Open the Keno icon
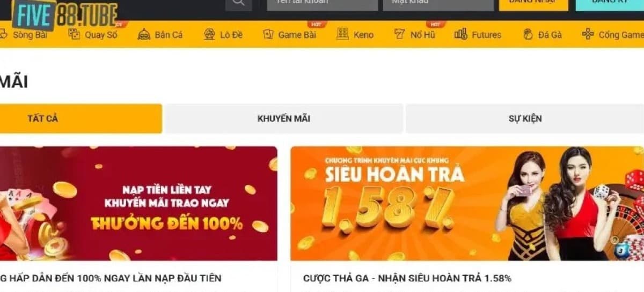Image resolution: width=644 pixels, height=292 pixels. [342, 34]
